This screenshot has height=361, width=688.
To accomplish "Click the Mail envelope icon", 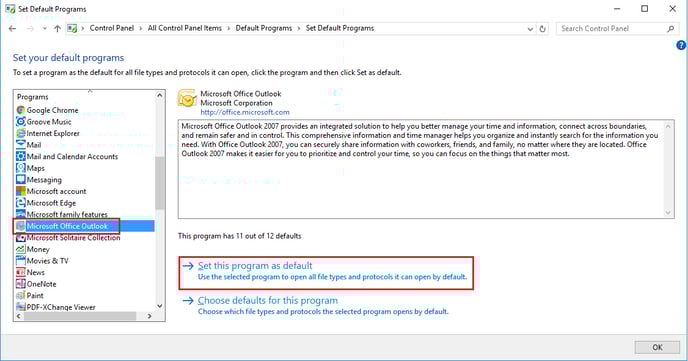I will 21,144.
